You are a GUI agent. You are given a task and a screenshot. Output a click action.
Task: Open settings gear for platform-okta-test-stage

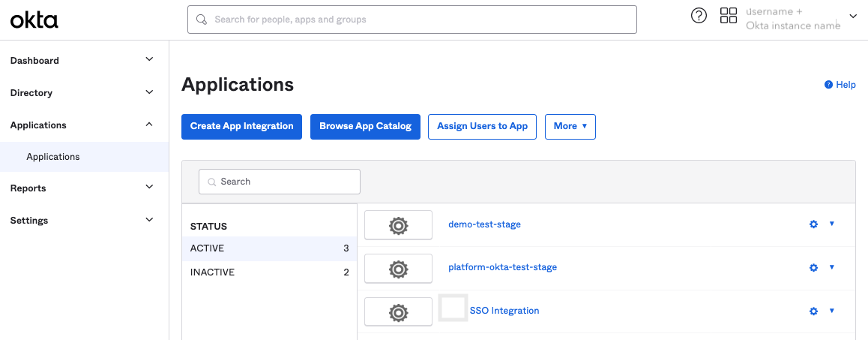click(813, 267)
